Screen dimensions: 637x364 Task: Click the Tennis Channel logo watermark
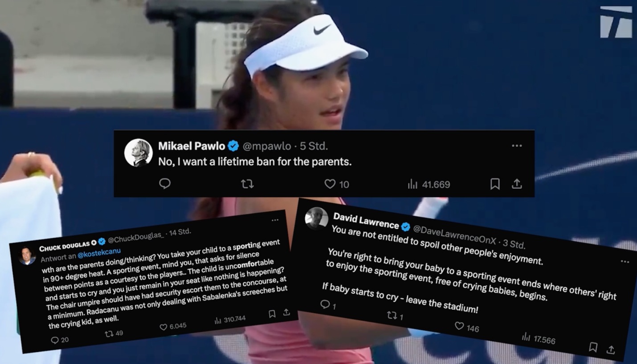616,22
